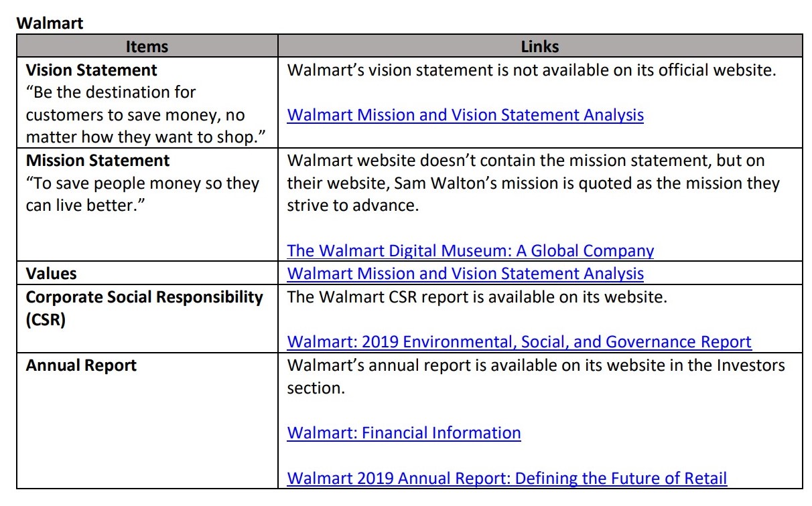
Task: Click the paragraph mentioning Sam Walton's mission
Action: tap(533, 183)
